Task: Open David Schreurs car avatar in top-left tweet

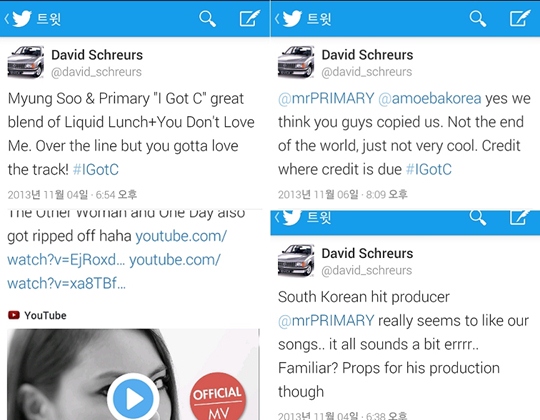Action: (26, 62)
